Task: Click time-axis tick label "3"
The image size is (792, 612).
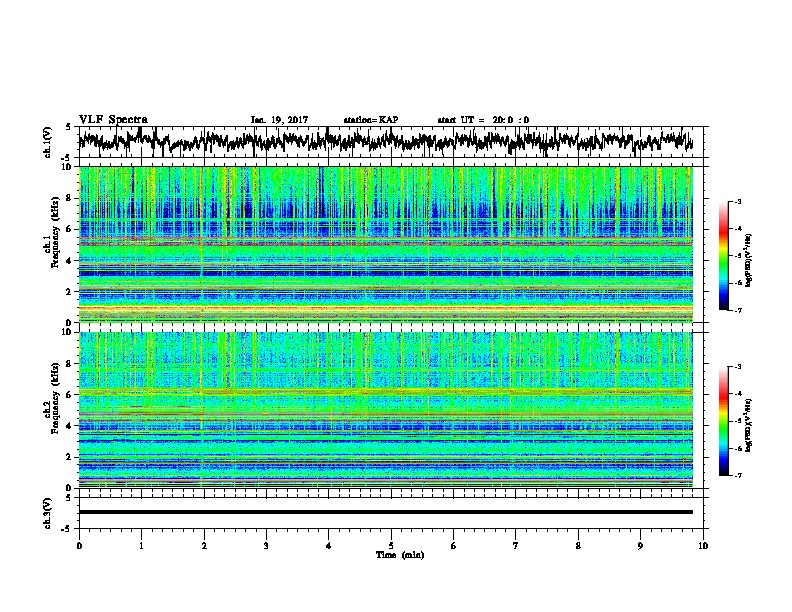Action: 266,546
